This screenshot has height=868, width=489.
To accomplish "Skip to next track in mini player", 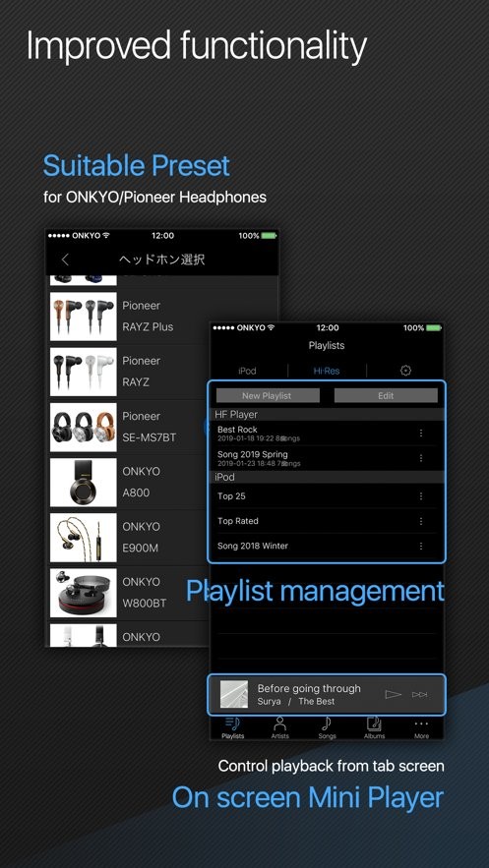I will (420, 694).
